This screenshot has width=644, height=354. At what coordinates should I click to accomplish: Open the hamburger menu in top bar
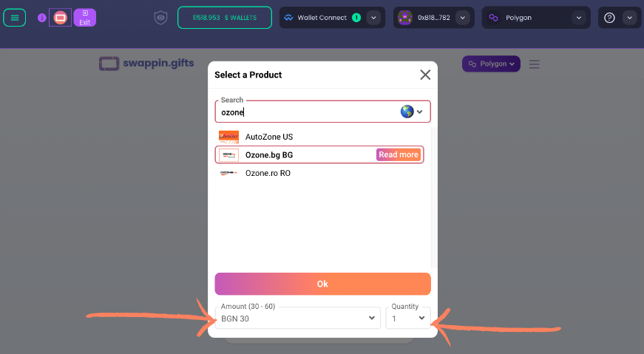[x=14, y=18]
